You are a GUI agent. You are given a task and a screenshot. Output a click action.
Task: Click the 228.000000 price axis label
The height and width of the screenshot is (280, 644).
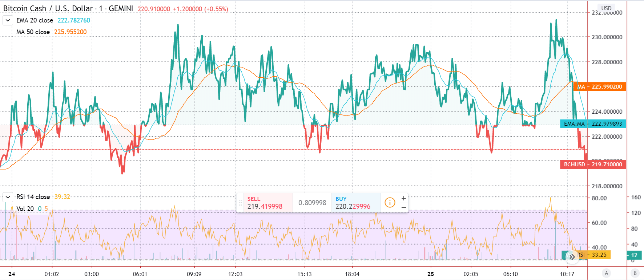607,62
